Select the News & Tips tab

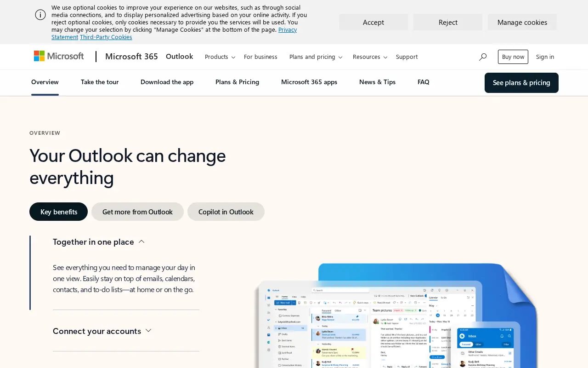click(x=377, y=82)
